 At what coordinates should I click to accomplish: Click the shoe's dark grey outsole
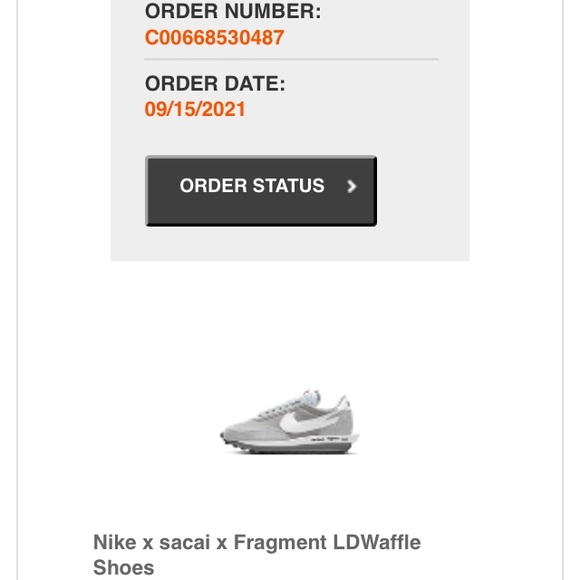pyautogui.click(x=292, y=448)
